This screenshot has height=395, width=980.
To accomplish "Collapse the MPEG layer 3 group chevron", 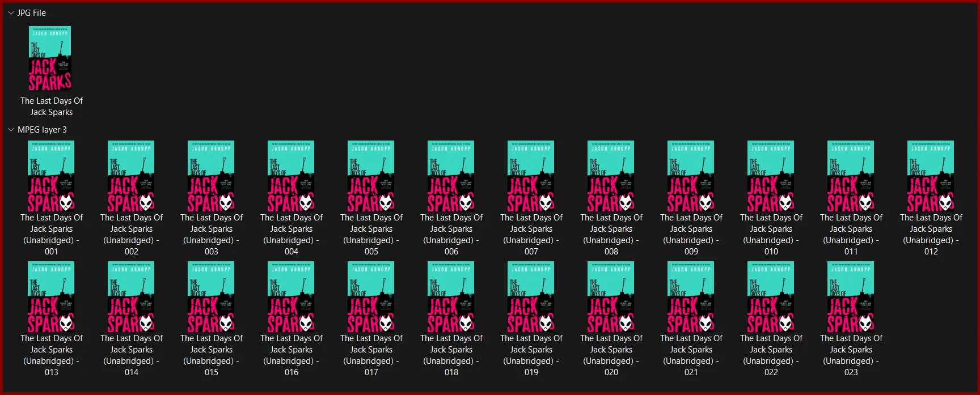I will [11, 130].
